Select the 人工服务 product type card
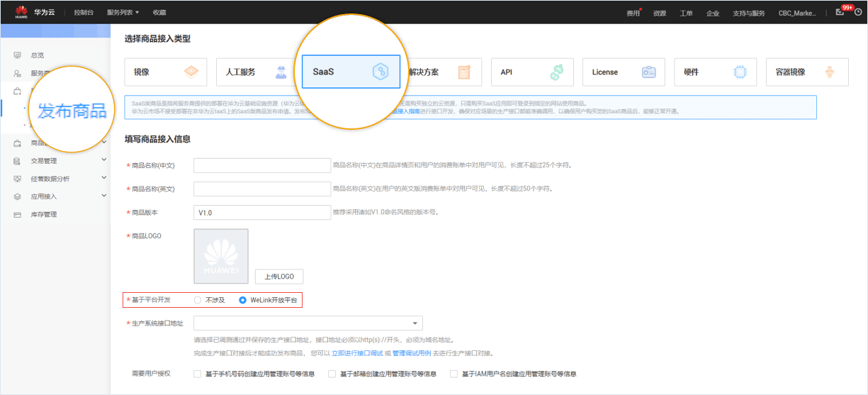 click(x=255, y=72)
